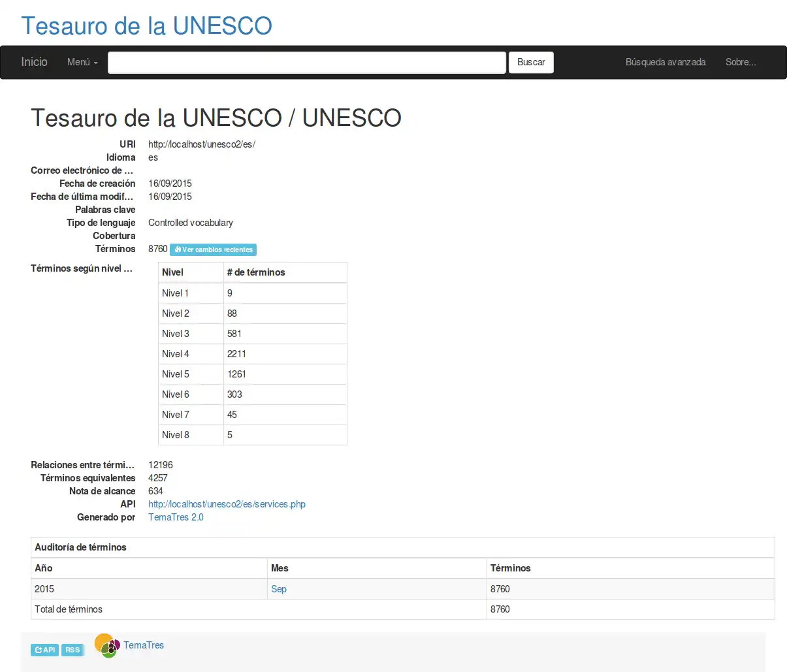This screenshot has height=672, width=787.
Task: Select the 'Nivel 7' table cell
Action: coord(191,415)
